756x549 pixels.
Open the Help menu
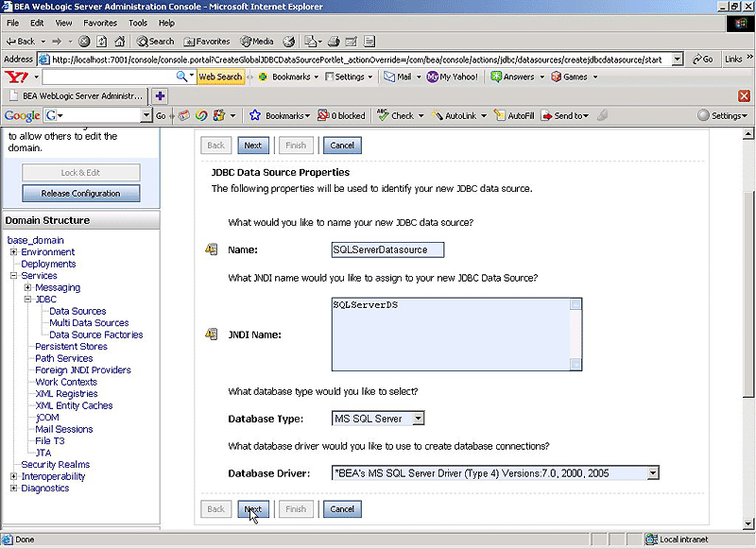tap(167, 23)
